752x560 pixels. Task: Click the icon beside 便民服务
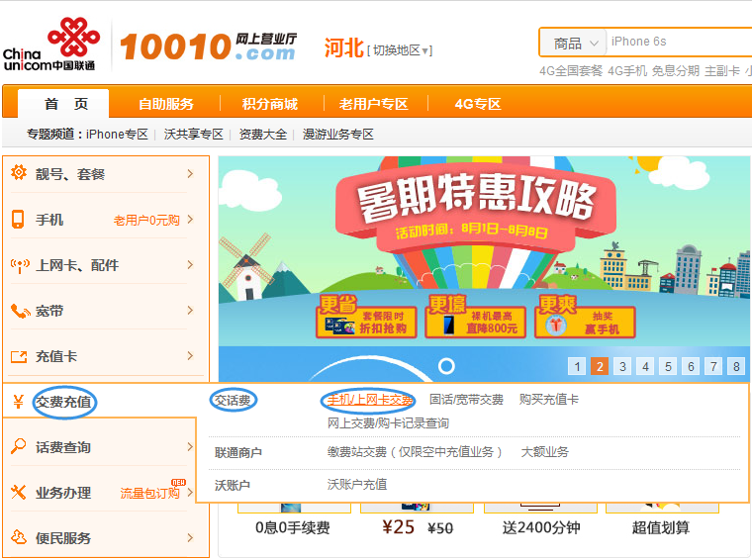(x=19, y=537)
